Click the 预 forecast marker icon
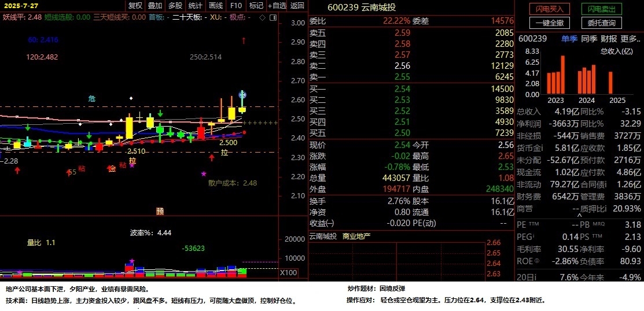The width and height of the screenshot is (644, 311). point(160,212)
